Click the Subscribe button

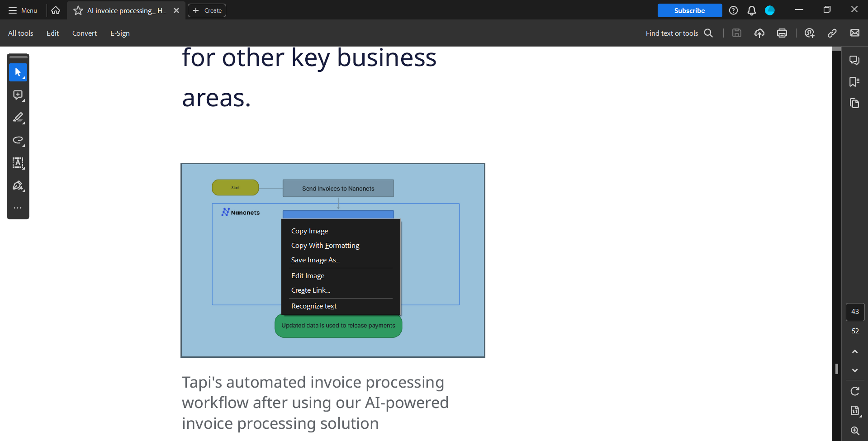[x=689, y=10]
